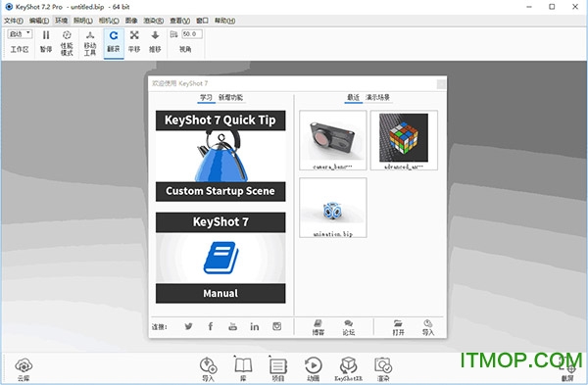Open the Render dialog icon

coord(383,369)
